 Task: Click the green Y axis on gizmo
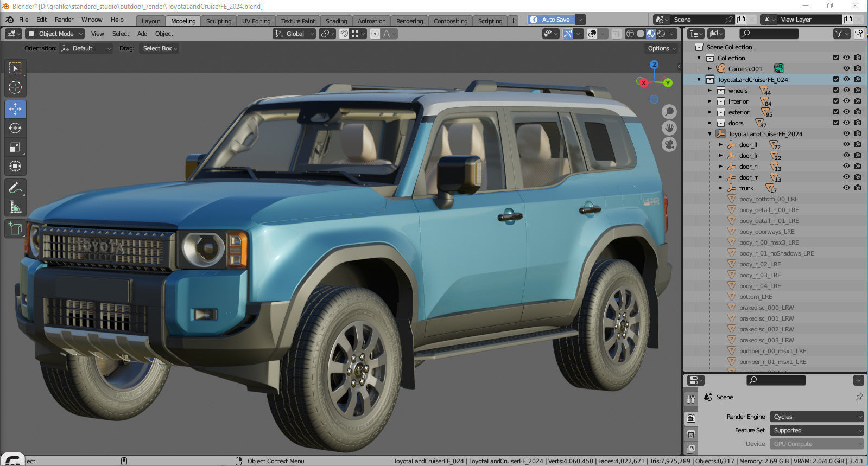click(x=668, y=83)
